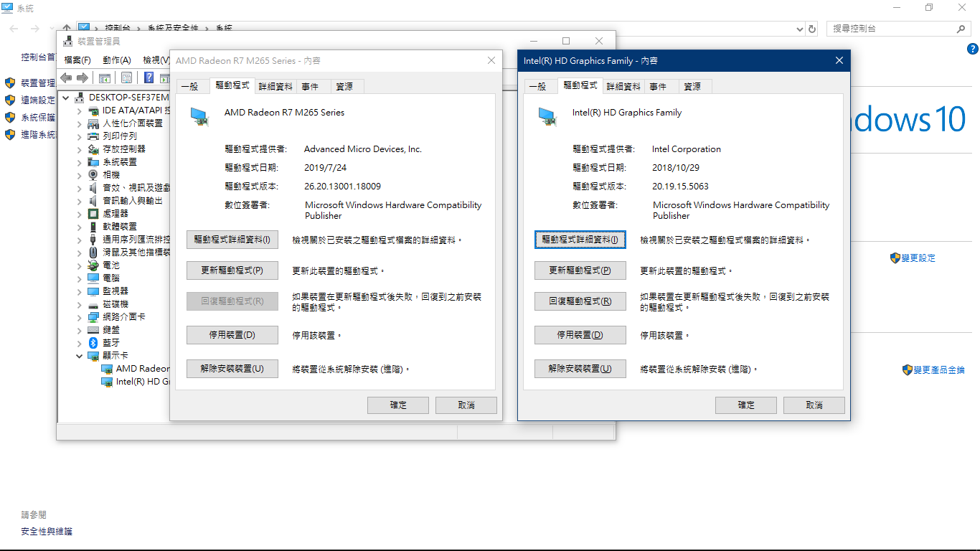Screen dimensions: 980x551
Task: Click the blue Help question-mark toolbar icon
Action: 149,77
